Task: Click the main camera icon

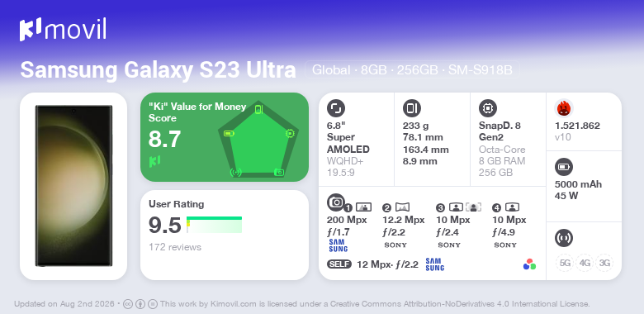Action: coord(336,202)
